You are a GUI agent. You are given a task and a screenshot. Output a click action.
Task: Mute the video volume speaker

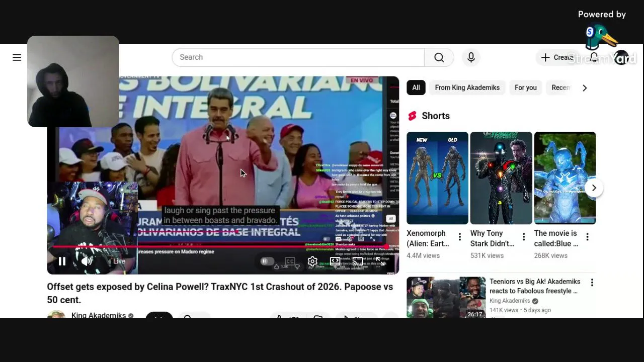[x=87, y=261]
